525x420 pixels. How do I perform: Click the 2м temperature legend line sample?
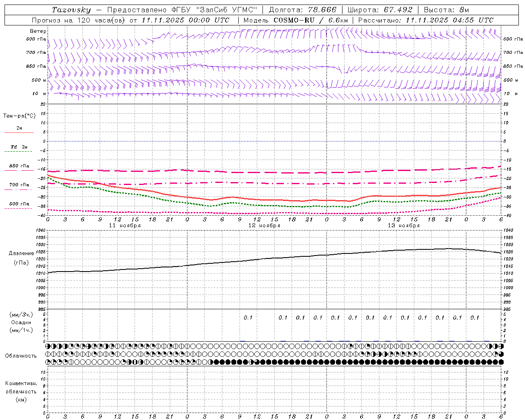(19, 132)
